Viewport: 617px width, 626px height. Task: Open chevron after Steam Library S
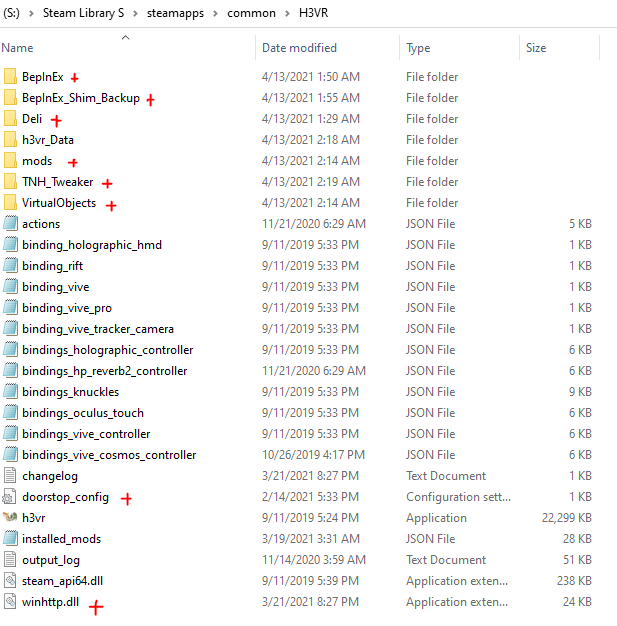[135, 13]
